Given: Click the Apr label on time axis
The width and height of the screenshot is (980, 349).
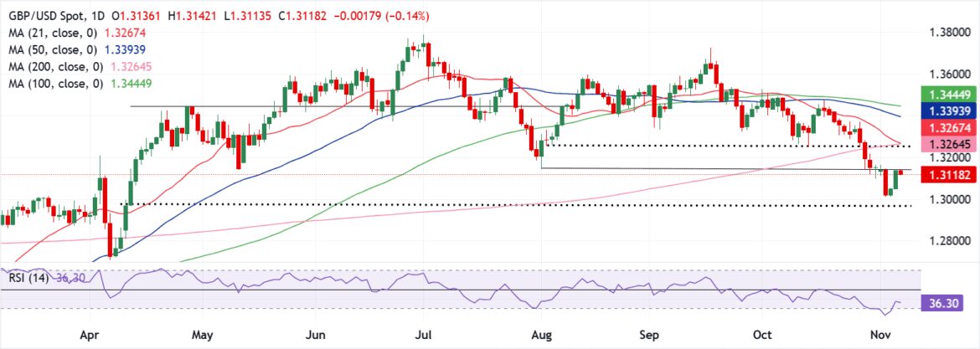Looking at the screenshot, I should pyautogui.click(x=92, y=335).
